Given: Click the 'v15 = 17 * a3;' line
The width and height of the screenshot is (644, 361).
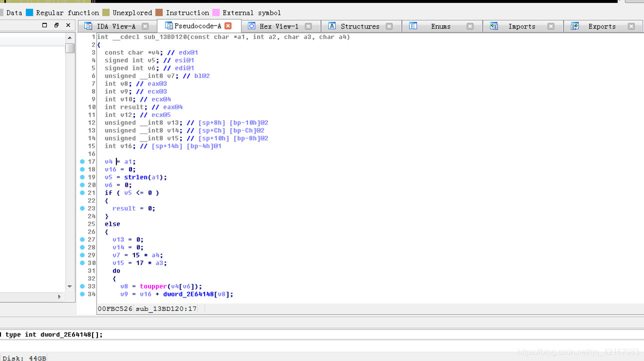Looking at the screenshot, I should click(x=139, y=263).
